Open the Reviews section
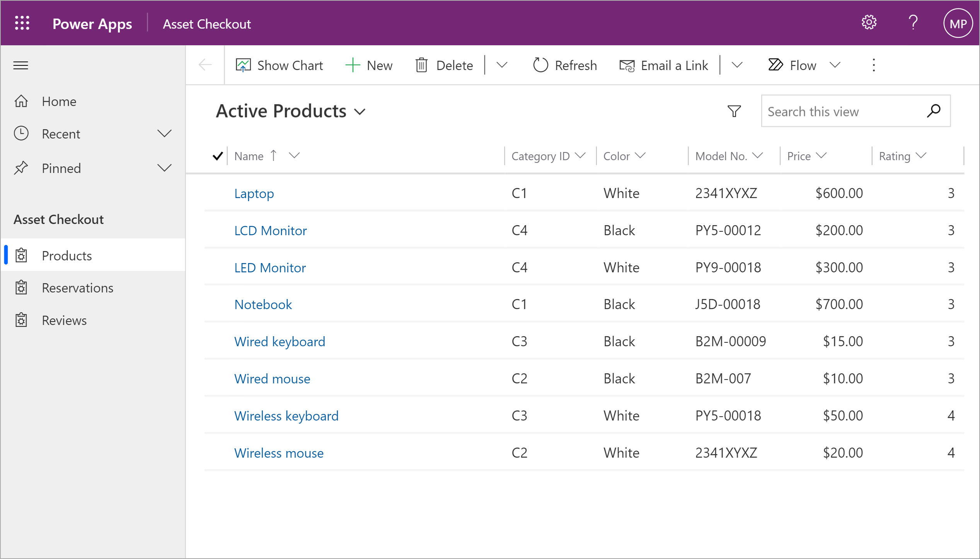Viewport: 980px width, 559px height. [63, 319]
